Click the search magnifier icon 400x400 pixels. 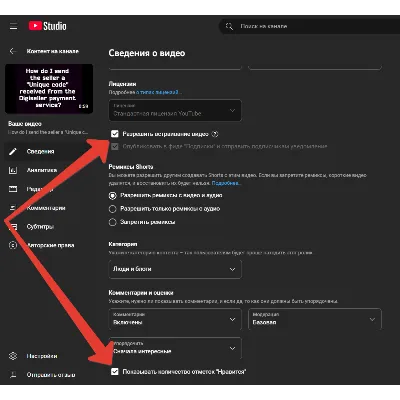(x=229, y=26)
